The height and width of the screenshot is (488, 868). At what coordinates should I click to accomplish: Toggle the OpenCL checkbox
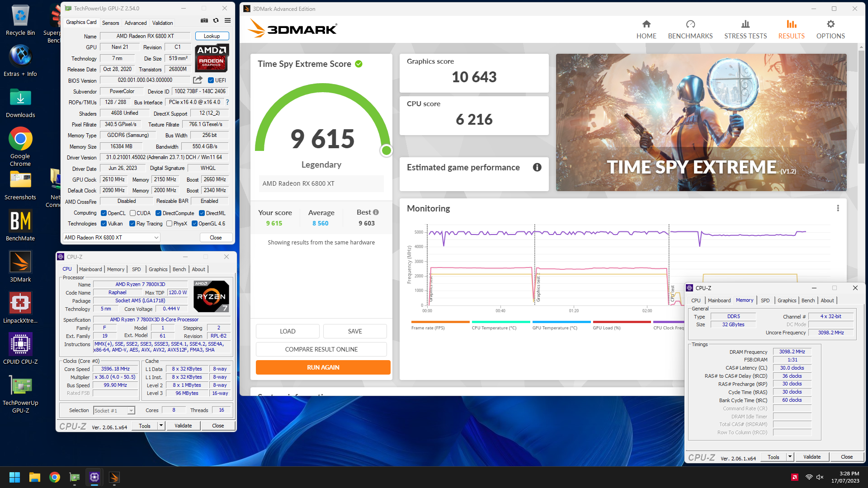104,213
